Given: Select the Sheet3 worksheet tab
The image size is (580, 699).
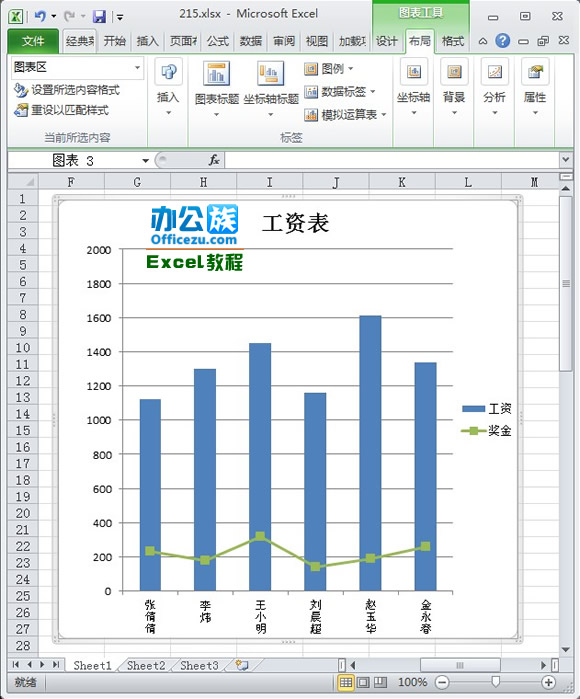Looking at the screenshot, I should (x=200, y=666).
